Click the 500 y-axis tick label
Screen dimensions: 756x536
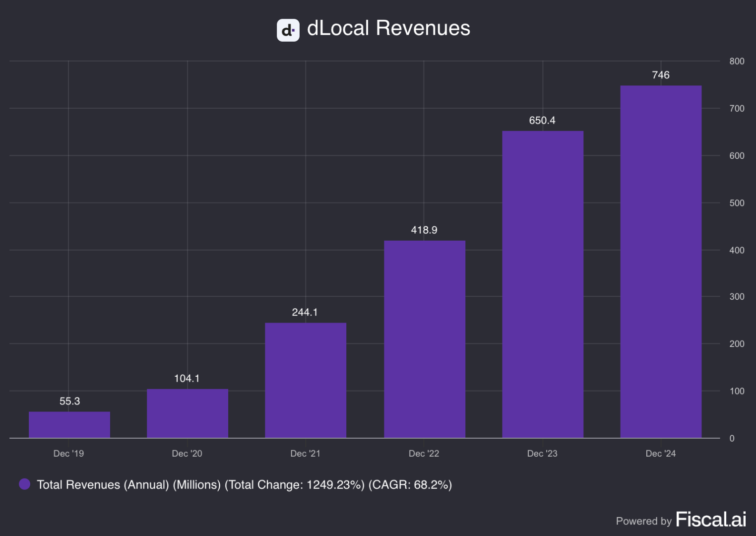(x=737, y=203)
